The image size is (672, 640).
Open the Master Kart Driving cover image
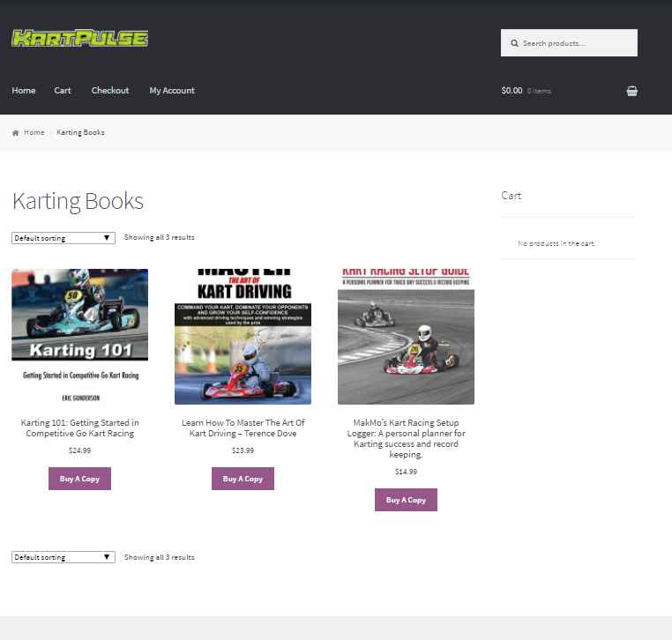coord(243,336)
